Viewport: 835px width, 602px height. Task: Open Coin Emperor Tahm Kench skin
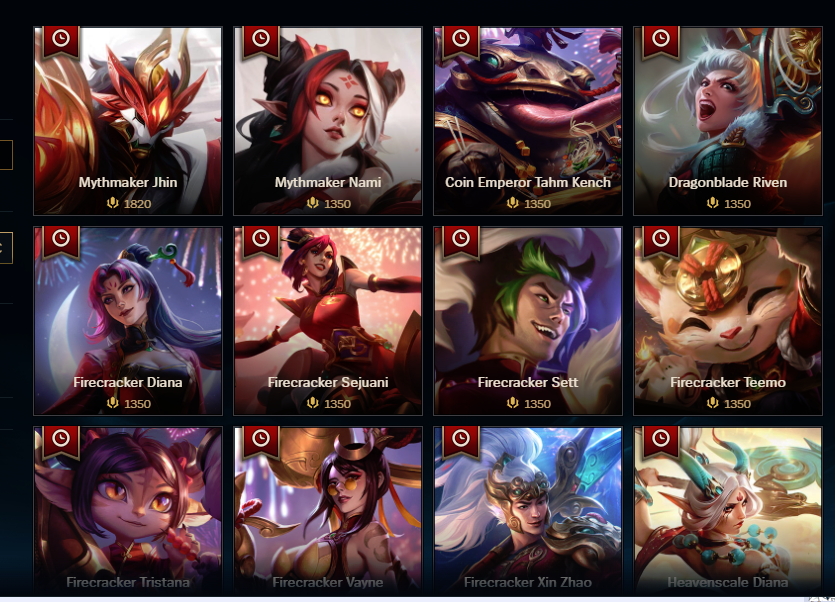(528, 121)
